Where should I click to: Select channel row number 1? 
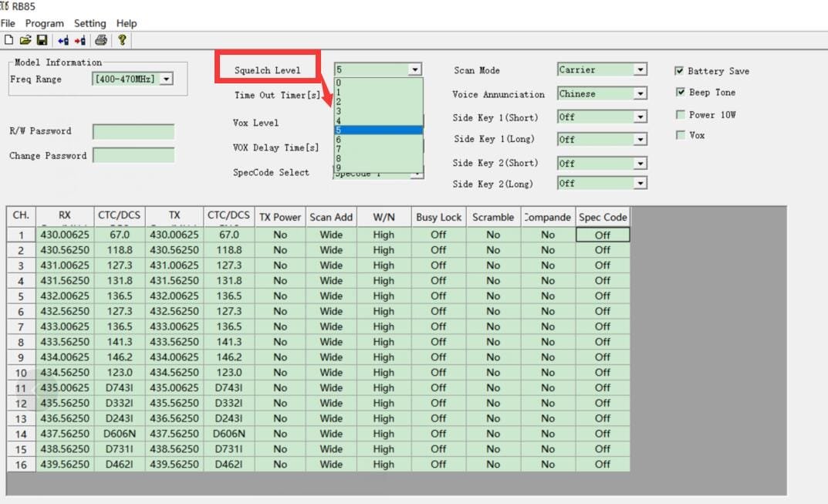21,235
